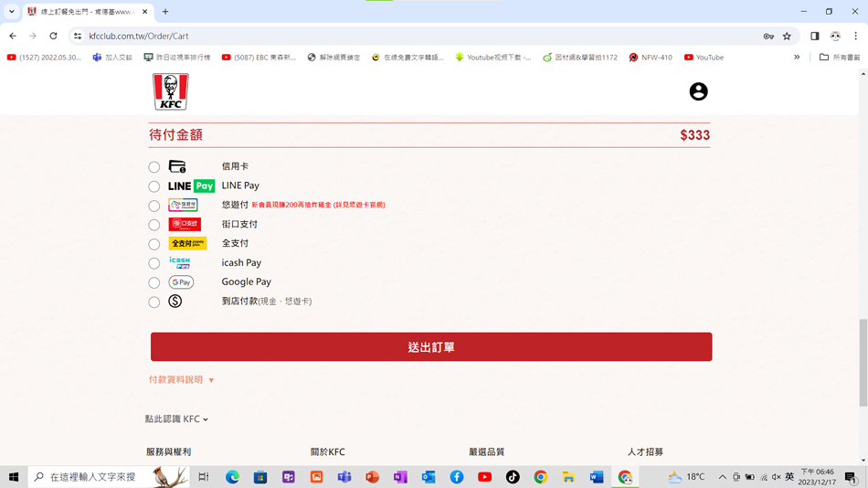This screenshot has width=868, height=488.
Task: Click the scrollbar down arrow
Action: click(863, 461)
